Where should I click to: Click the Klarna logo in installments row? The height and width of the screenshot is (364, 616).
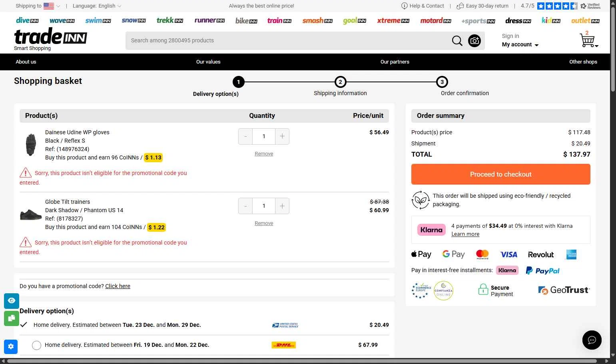507,271
